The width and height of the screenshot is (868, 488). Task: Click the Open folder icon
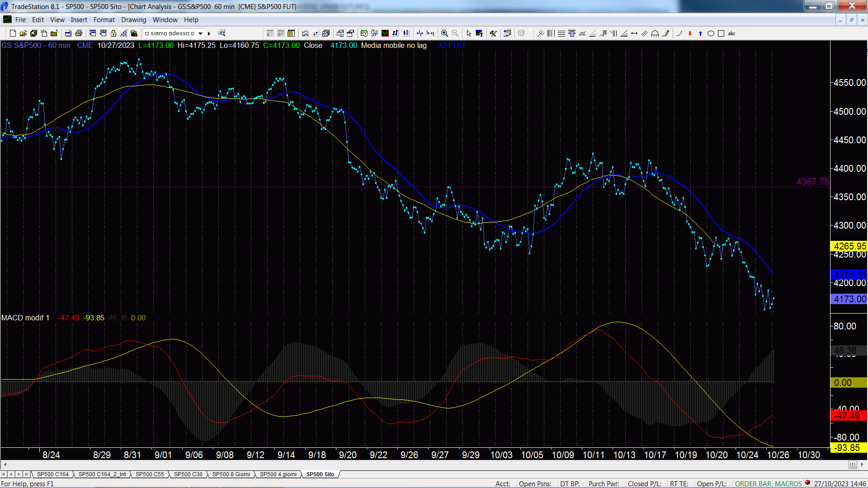[23, 33]
